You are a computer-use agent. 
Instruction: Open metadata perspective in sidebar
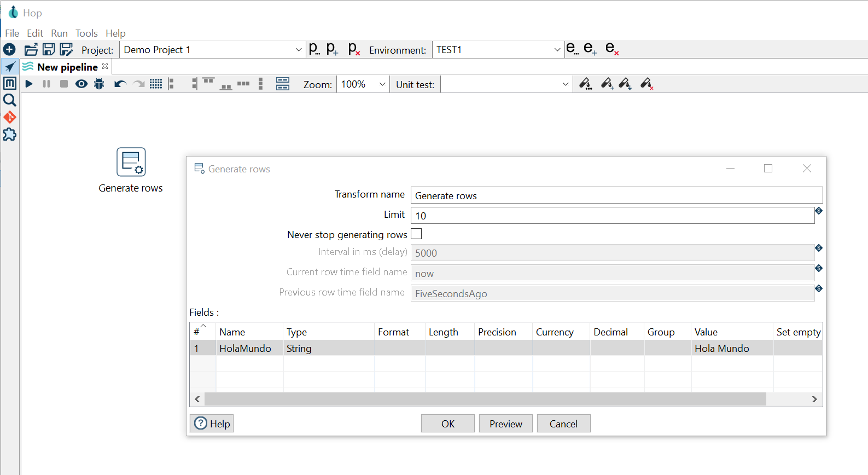[10, 83]
